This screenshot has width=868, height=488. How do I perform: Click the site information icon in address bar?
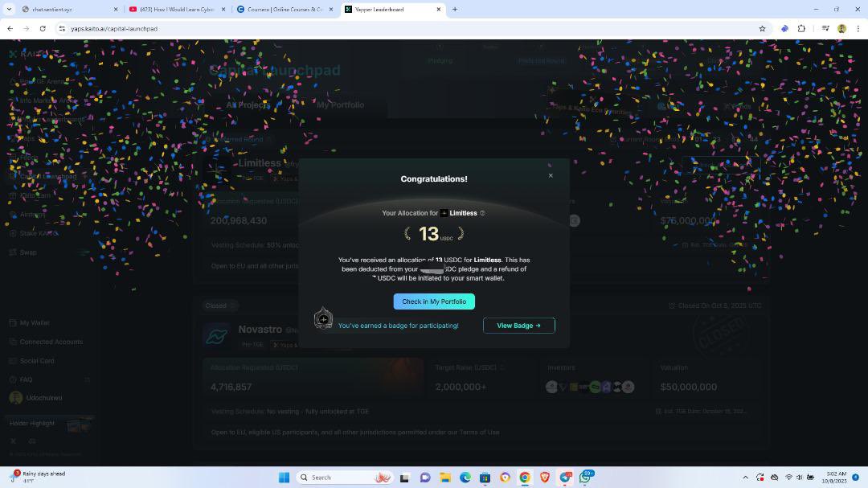click(x=62, y=29)
